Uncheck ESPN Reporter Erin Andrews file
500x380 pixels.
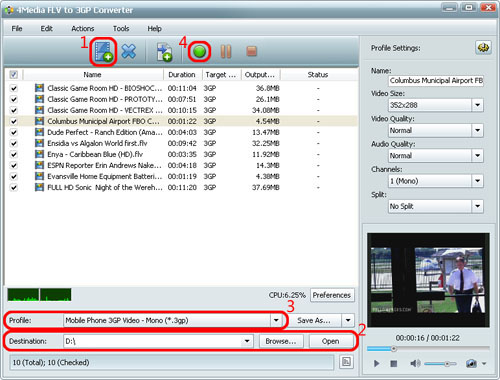click(x=14, y=165)
